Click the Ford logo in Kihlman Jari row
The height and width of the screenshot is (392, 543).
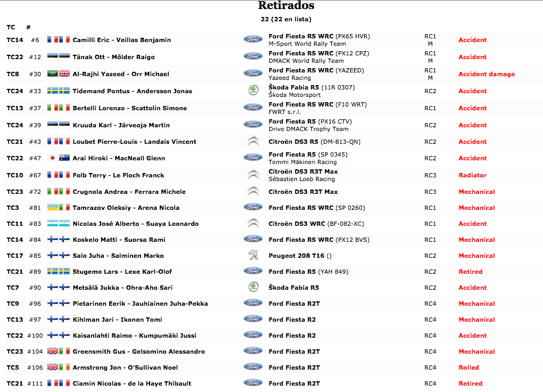253,319
